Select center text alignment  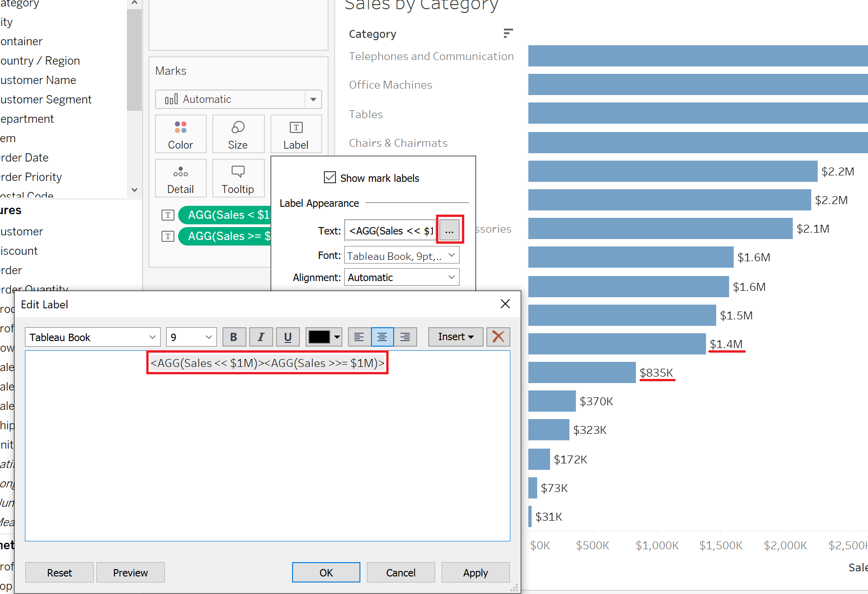click(x=382, y=337)
